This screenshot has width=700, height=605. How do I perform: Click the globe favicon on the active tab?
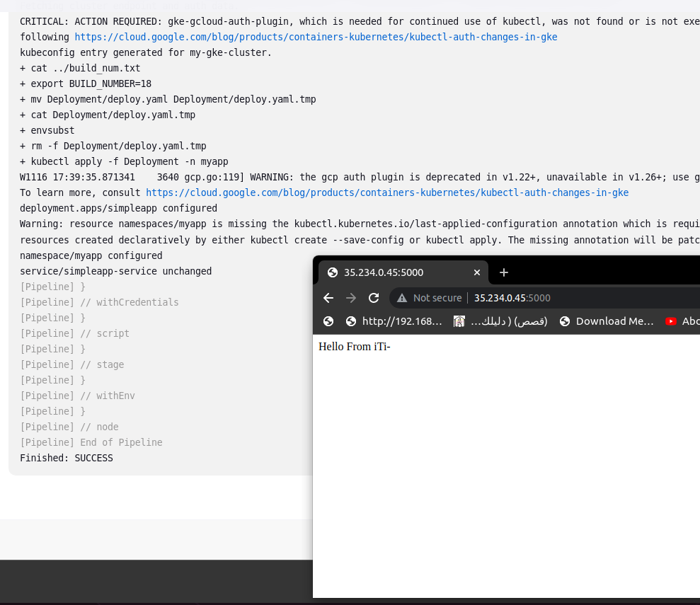click(x=332, y=272)
